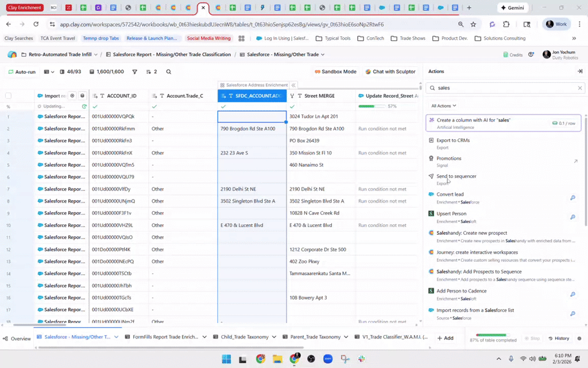The width and height of the screenshot is (588, 368).
Task: Toggle the Auto-run switch
Action: point(21,72)
